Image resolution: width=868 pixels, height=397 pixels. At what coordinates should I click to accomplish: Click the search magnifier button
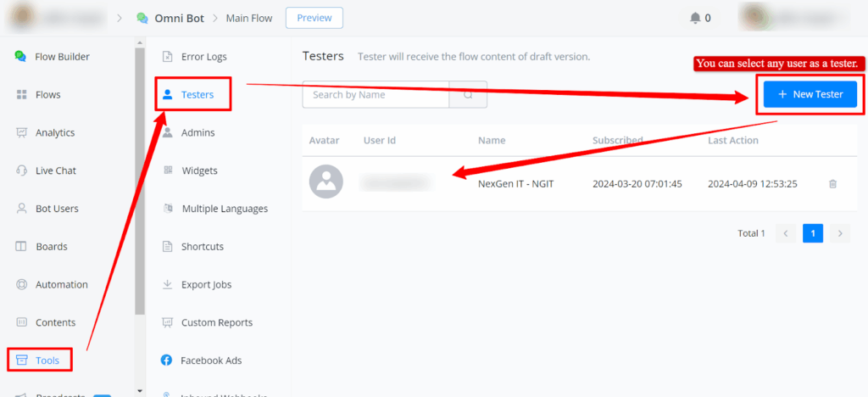[x=468, y=95]
